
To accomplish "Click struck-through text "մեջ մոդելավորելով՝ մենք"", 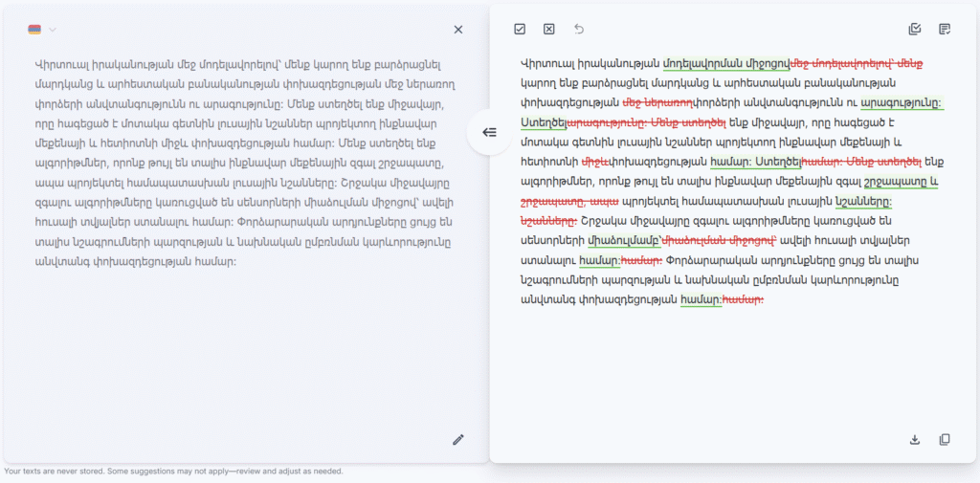I will [857, 64].
